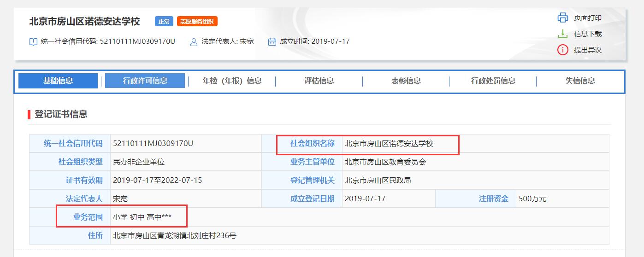Click the 信息下载 text link
The width and height of the screenshot is (644, 257).
point(587,34)
